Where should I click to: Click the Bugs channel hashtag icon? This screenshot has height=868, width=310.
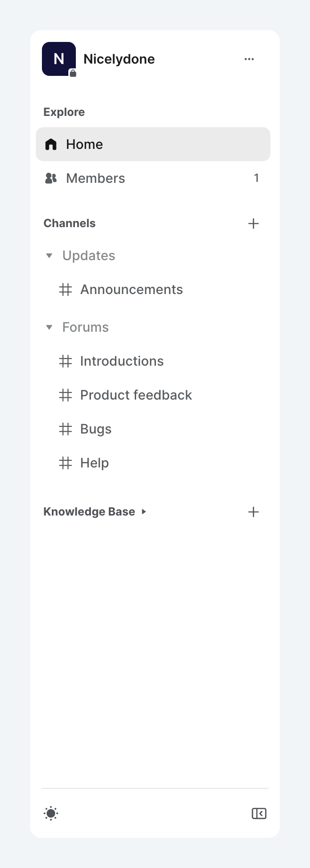(x=66, y=429)
